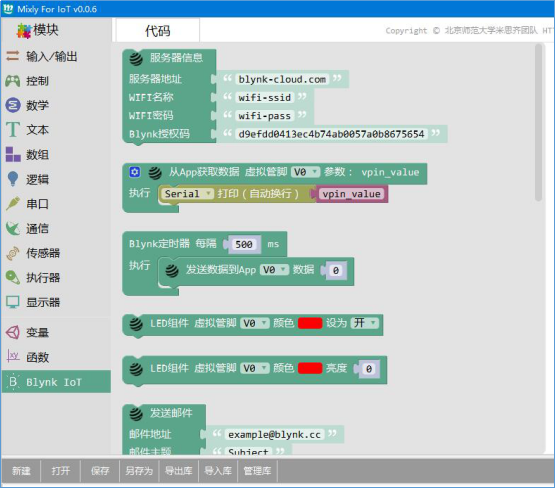
Task: Switch to the 代码 tab
Action: 157,30
